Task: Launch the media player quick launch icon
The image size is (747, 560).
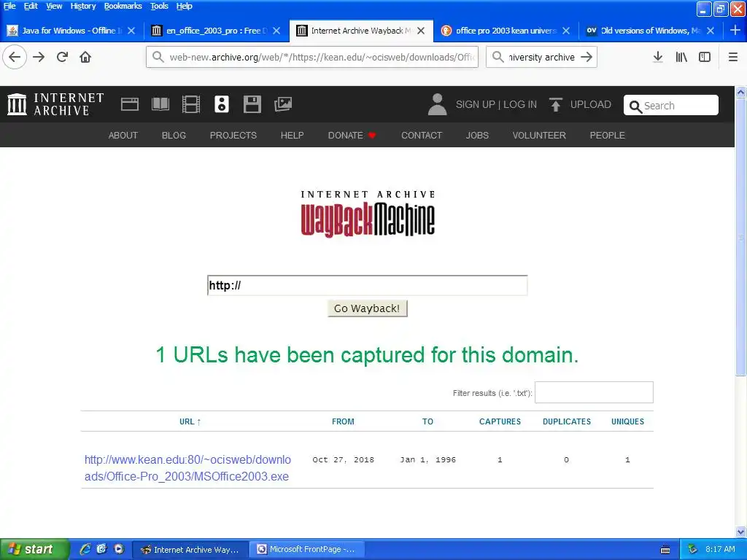Action: point(119,549)
